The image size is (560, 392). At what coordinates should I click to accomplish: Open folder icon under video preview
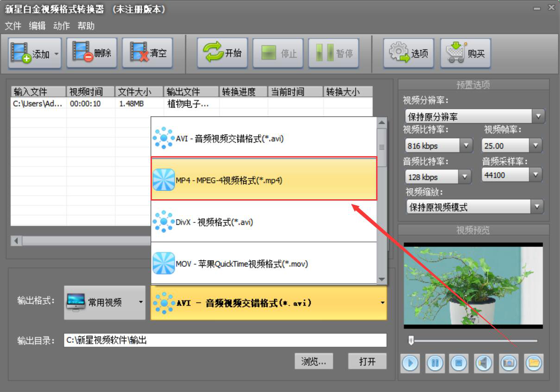pos(534,363)
